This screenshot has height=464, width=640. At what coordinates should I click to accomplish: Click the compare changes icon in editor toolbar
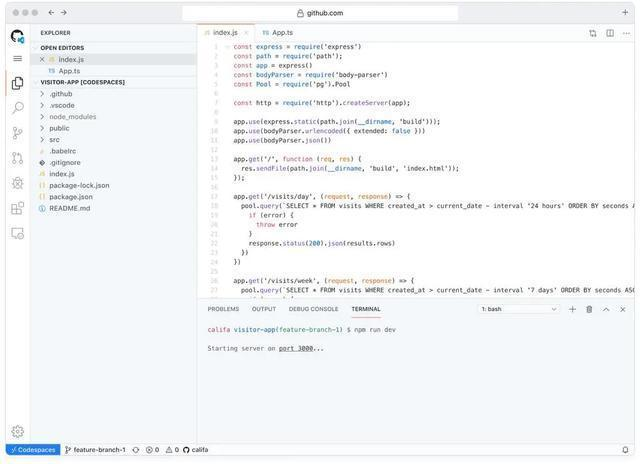tap(593, 33)
